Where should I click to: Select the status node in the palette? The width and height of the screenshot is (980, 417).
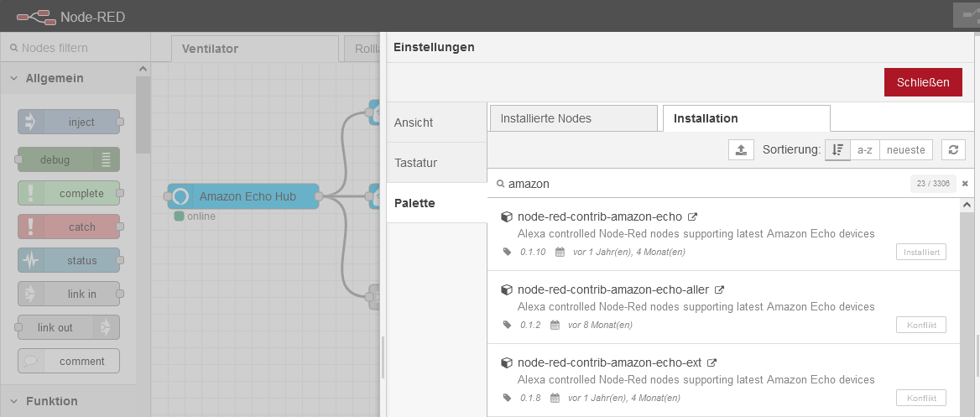(69, 260)
